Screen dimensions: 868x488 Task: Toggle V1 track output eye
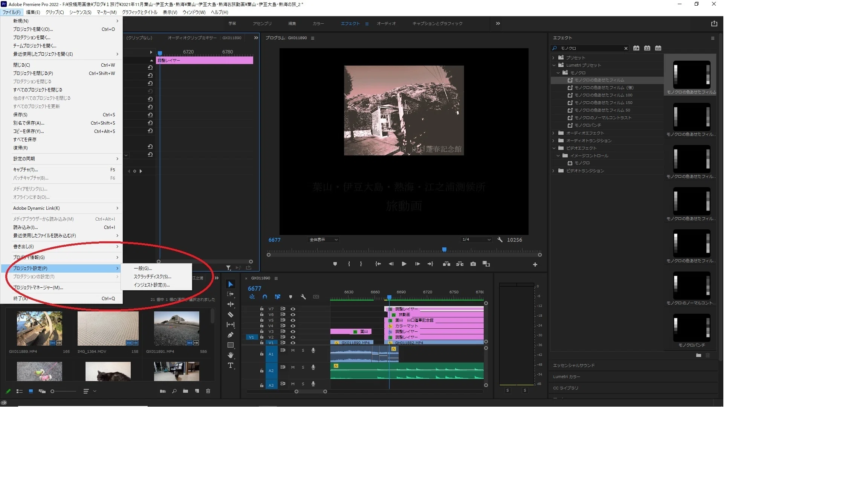click(293, 343)
